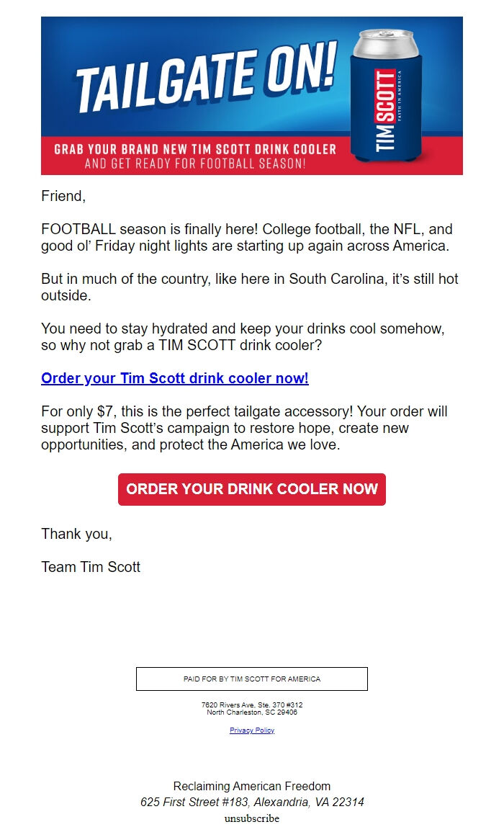Click the $7 tailgate accessory paragraph
504x827 pixels.
(245, 427)
